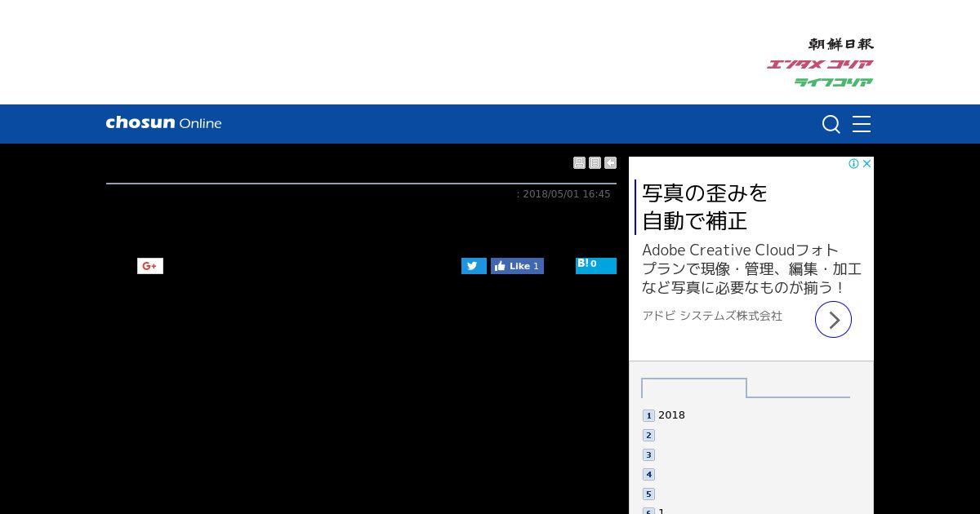Open ranking item number 1
980x514 pixels.
[x=648, y=415]
